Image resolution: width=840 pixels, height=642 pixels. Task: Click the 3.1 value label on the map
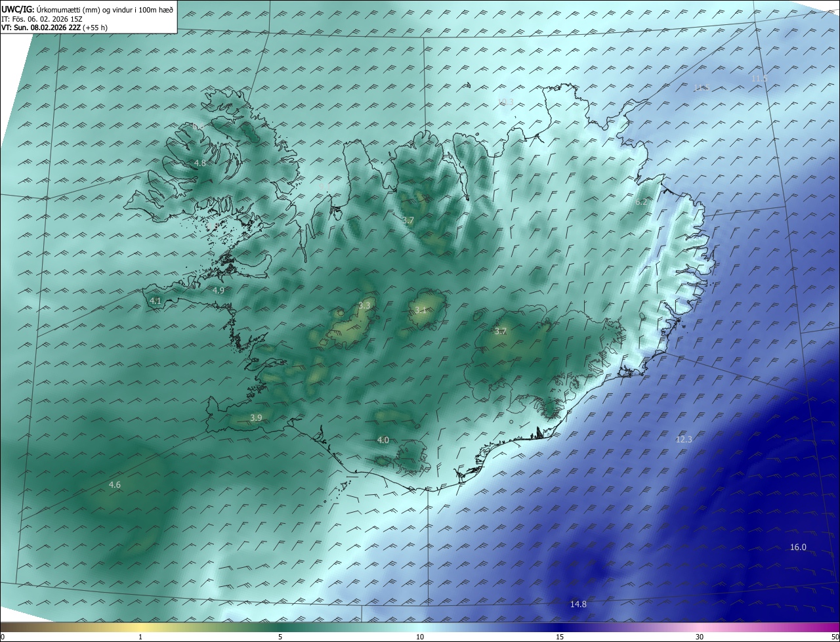point(421,310)
